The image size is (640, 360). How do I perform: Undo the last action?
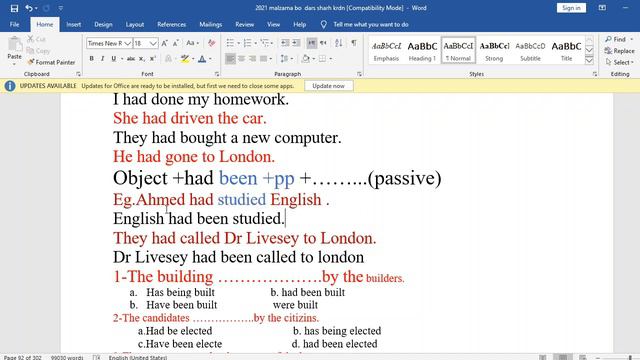(29, 8)
